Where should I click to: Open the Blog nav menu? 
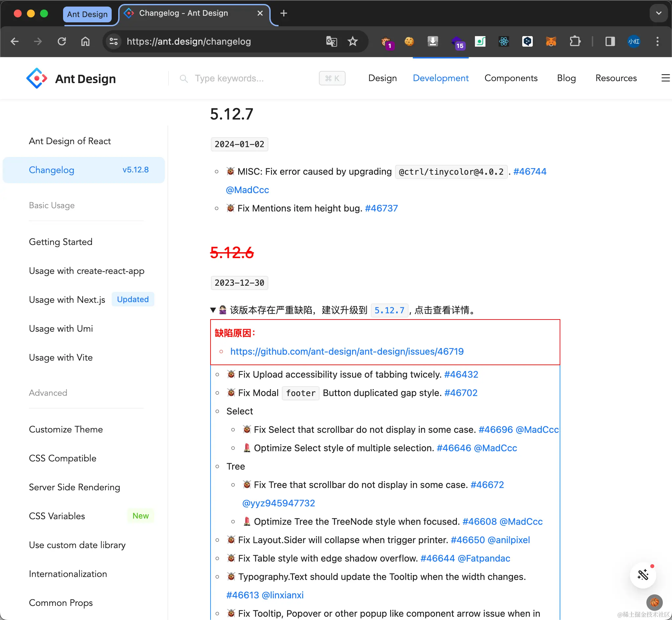coord(566,78)
